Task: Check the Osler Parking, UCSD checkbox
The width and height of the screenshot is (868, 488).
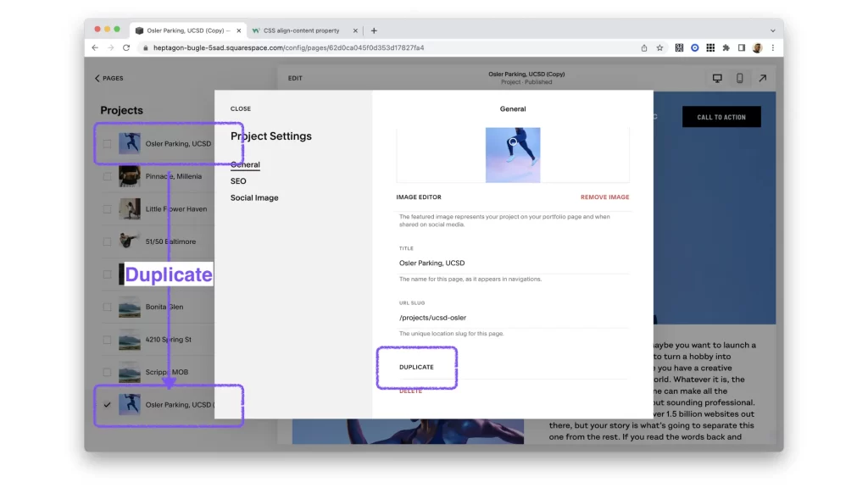Action: (x=107, y=144)
